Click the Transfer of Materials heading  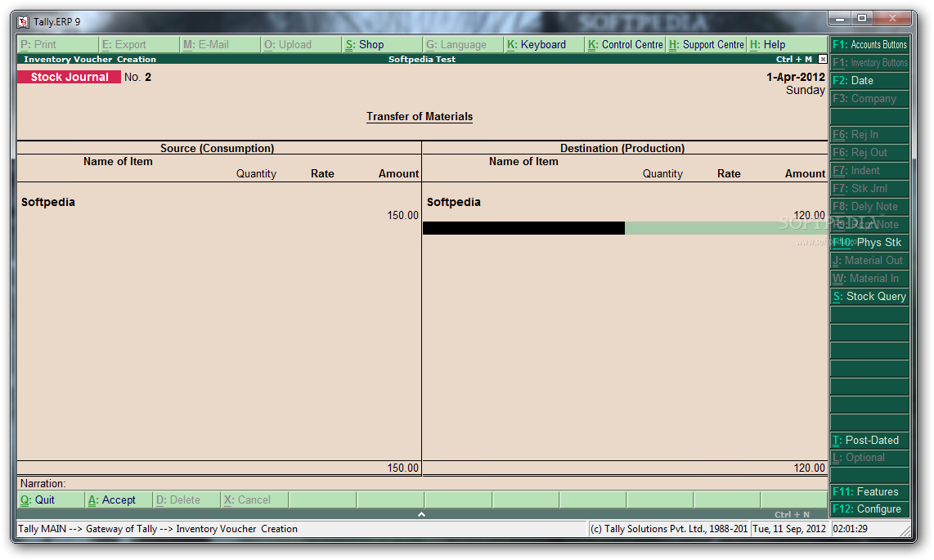[420, 117]
